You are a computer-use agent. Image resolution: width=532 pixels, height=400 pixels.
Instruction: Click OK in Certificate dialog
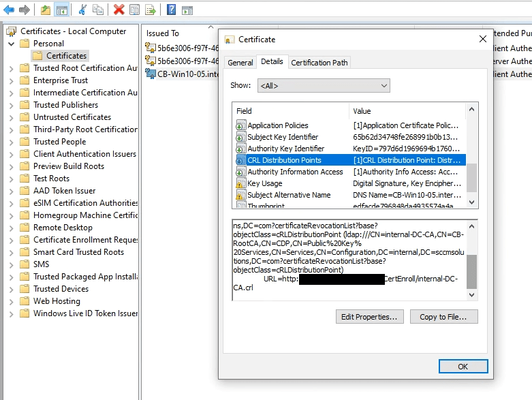463,367
